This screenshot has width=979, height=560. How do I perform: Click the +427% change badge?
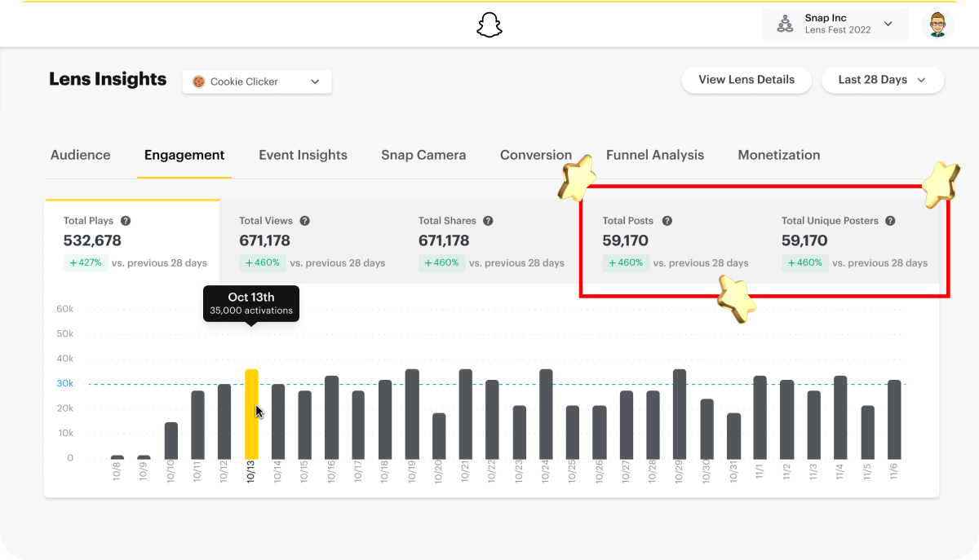86,262
